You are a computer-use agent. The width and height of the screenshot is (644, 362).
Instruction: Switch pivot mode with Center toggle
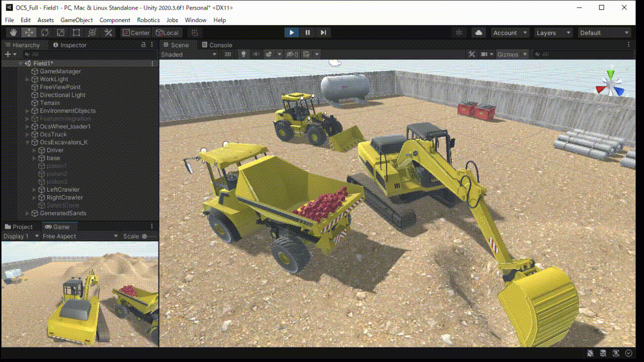pyautogui.click(x=135, y=32)
